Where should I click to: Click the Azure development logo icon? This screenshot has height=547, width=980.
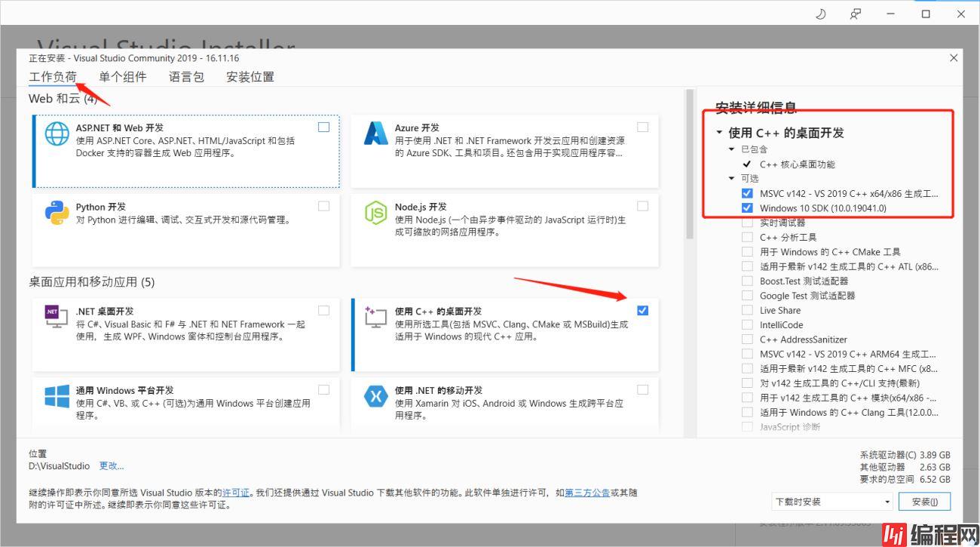point(375,134)
